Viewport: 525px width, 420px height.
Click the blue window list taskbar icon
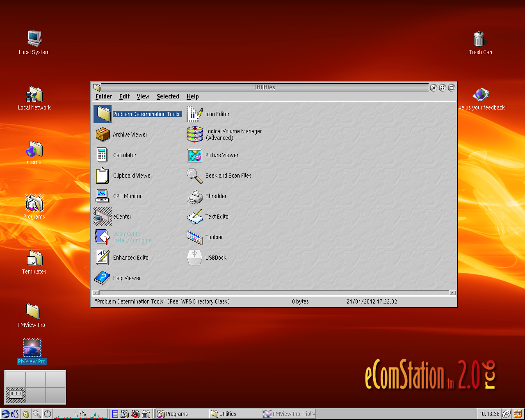pyautogui.click(x=115, y=414)
